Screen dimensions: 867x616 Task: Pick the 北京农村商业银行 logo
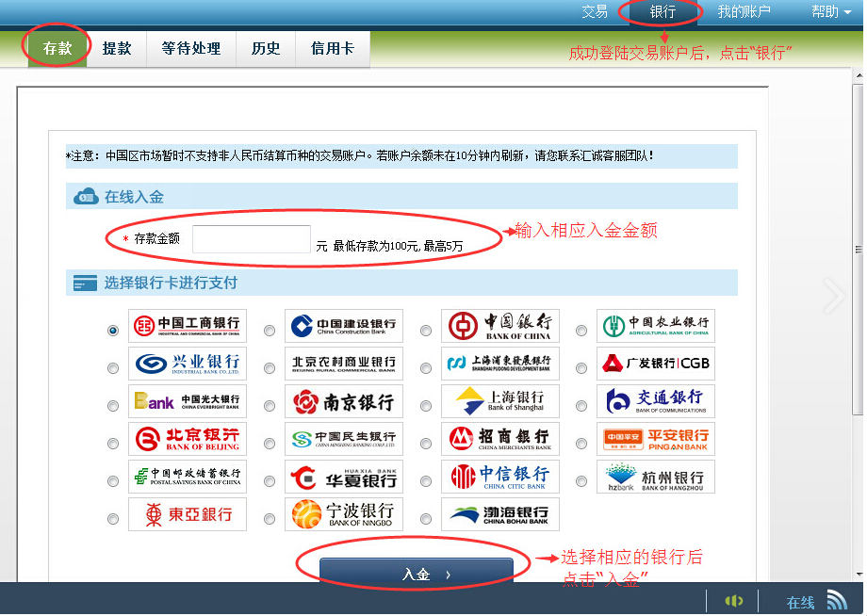click(344, 365)
